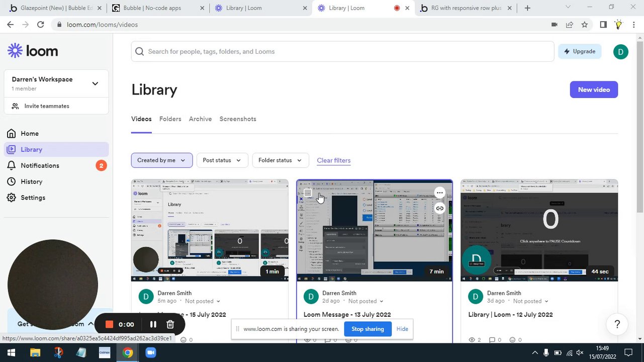Click the Upgrade button

click(x=580, y=51)
